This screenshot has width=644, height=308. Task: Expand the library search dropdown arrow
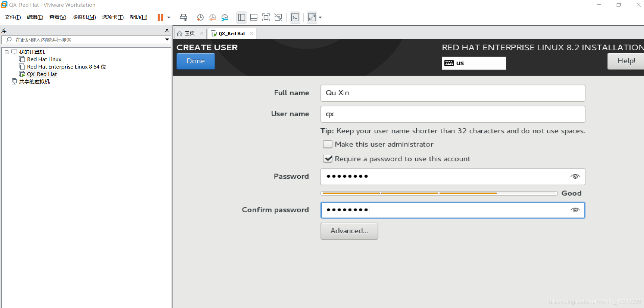[167, 40]
